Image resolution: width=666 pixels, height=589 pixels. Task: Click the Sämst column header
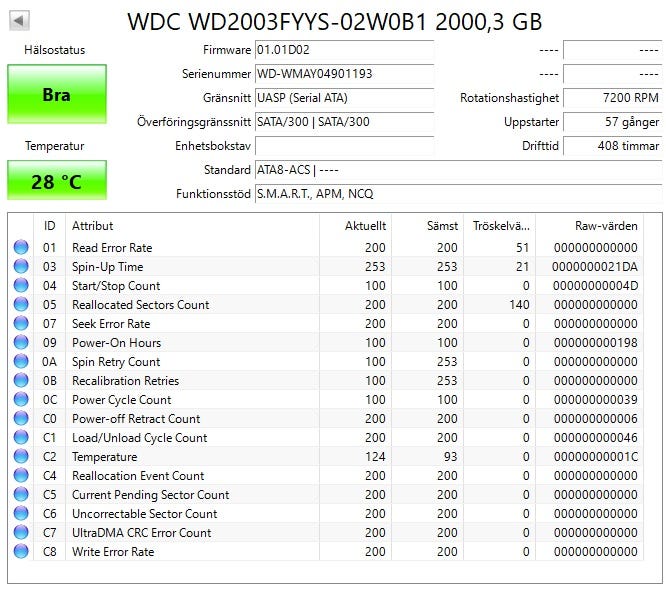pos(427,225)
